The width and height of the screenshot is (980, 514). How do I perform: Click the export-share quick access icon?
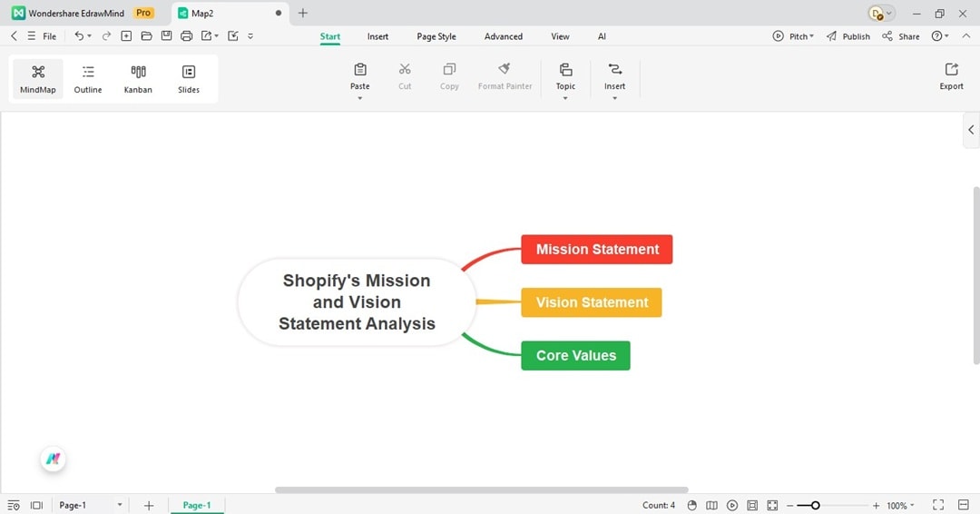tap(206, 36)
